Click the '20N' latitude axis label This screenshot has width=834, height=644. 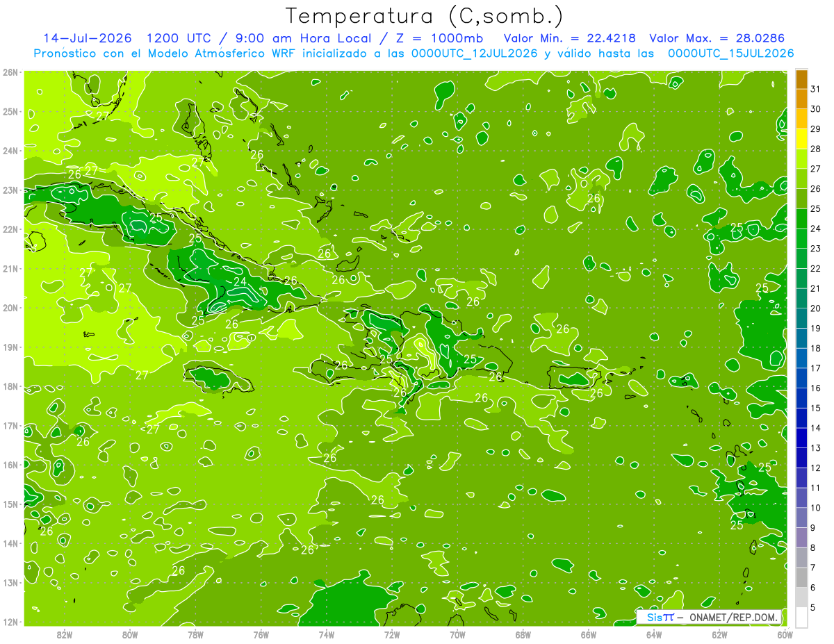tap(10, 308)
